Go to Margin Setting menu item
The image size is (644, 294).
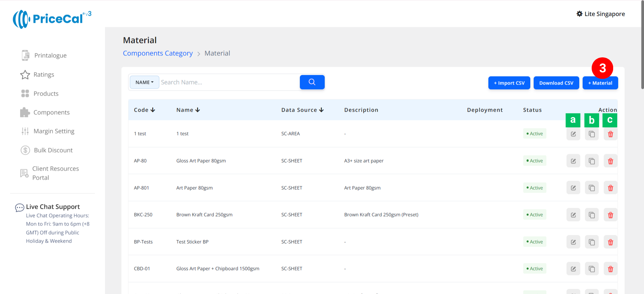[54, 131]
